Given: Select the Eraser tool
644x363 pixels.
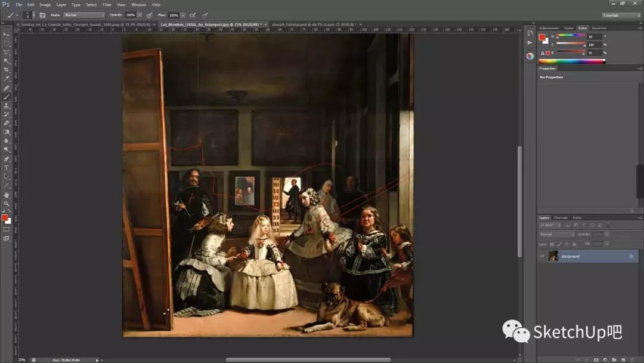Looking at the screenshot, I should pos(6,123).
